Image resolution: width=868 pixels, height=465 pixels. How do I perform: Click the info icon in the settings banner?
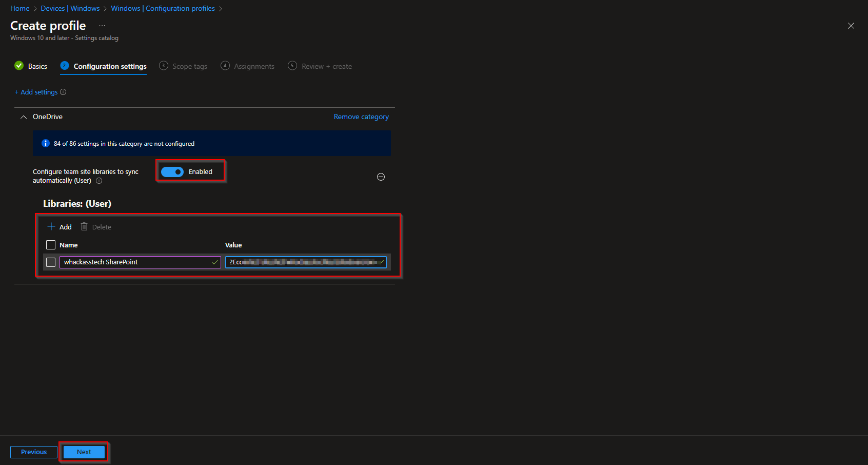pyautogui.click(x=45, y=143)
